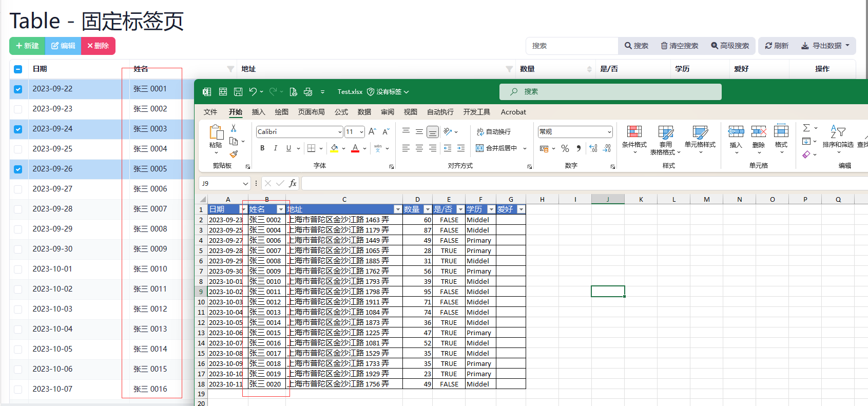
Task: Click the Underline button
Action: (x=288, y=148)
